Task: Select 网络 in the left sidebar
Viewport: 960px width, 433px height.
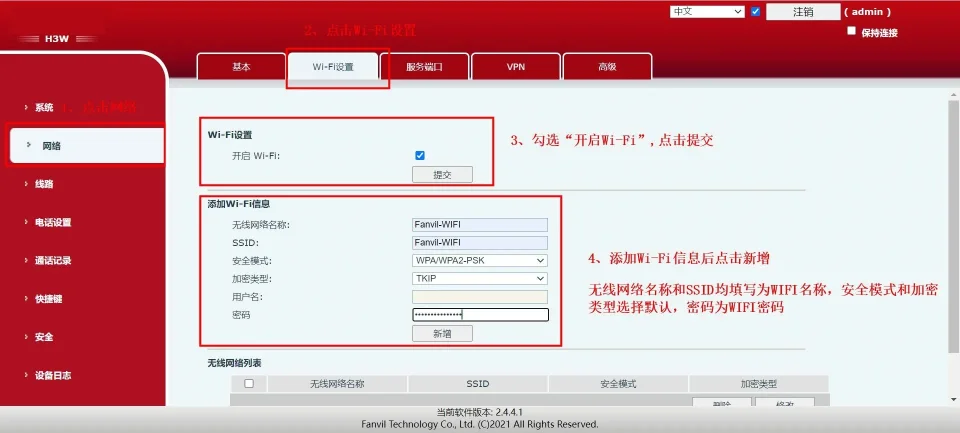Action: tap(51, 146)
